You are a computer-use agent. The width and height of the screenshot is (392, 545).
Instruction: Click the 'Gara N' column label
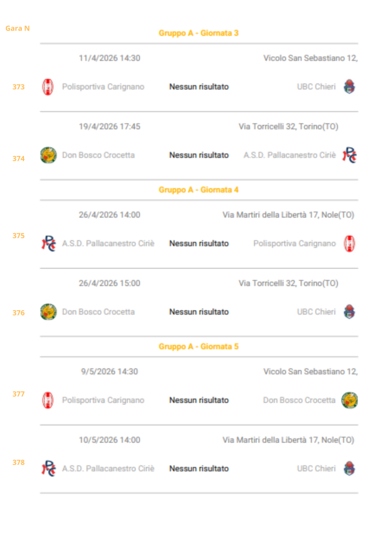pos(17,28)
